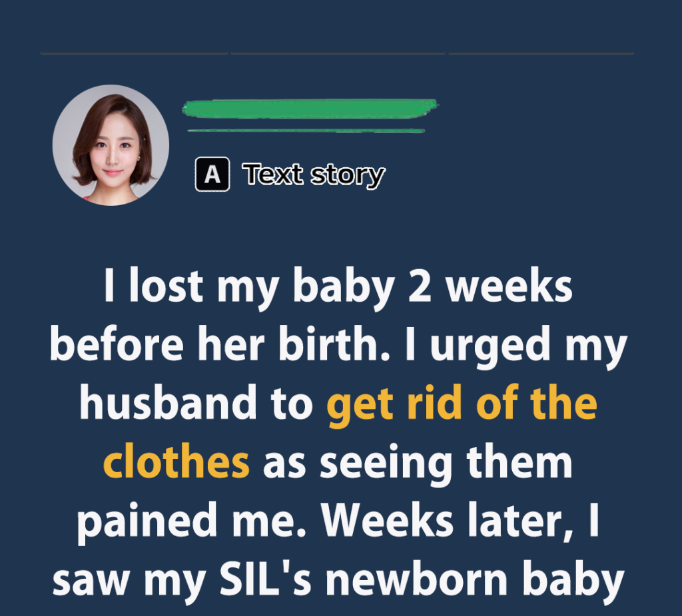Click the word 'baby' on the first line
682x616 pixels.
point(344,288)
